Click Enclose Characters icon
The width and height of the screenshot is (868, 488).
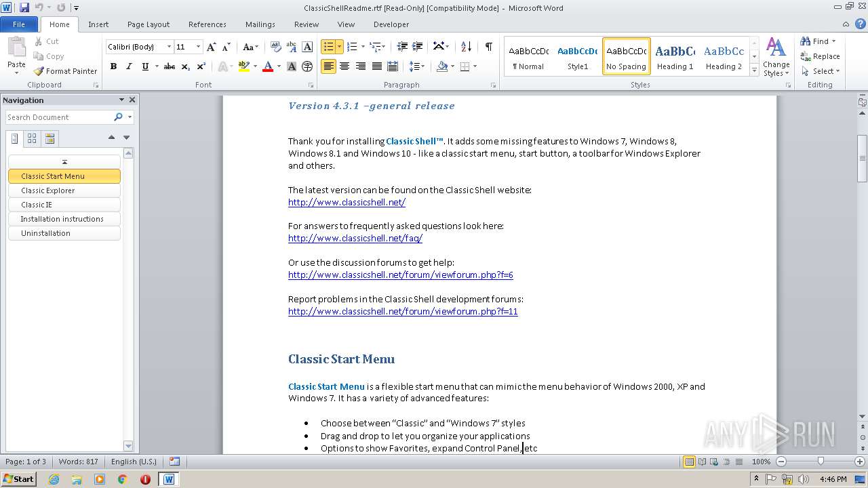(307, 66)
